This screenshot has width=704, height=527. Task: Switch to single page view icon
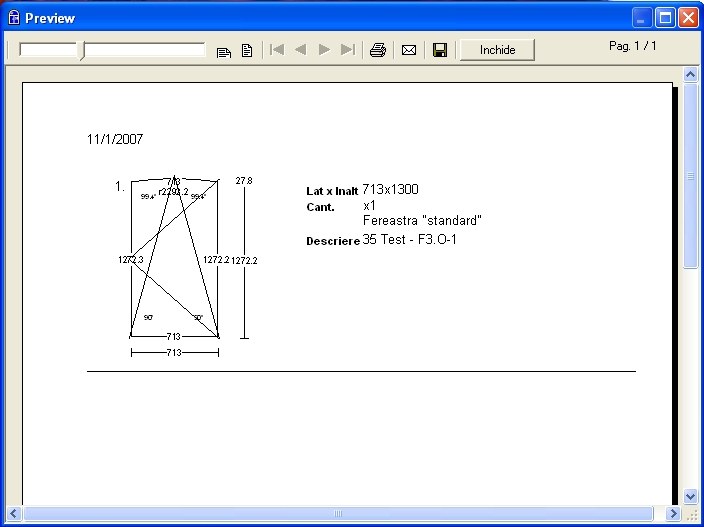247,50
